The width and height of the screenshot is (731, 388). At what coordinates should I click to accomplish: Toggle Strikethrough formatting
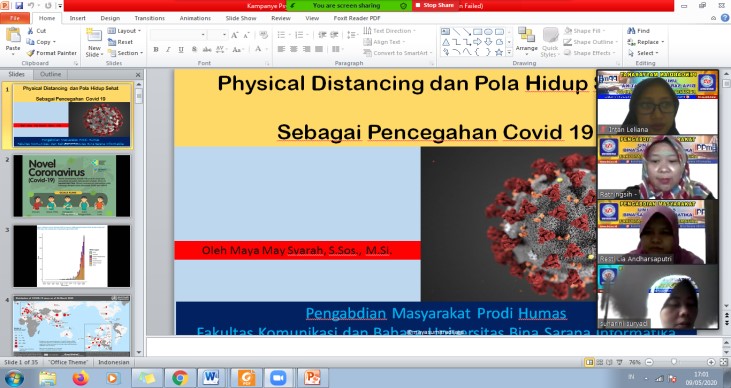pyautogui.click(x=207, y=49)
